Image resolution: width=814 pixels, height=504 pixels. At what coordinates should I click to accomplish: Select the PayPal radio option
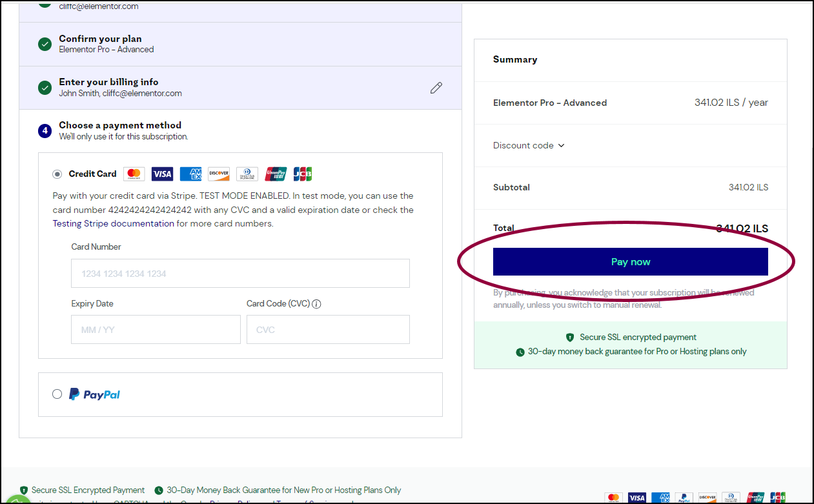click(57, 394)
